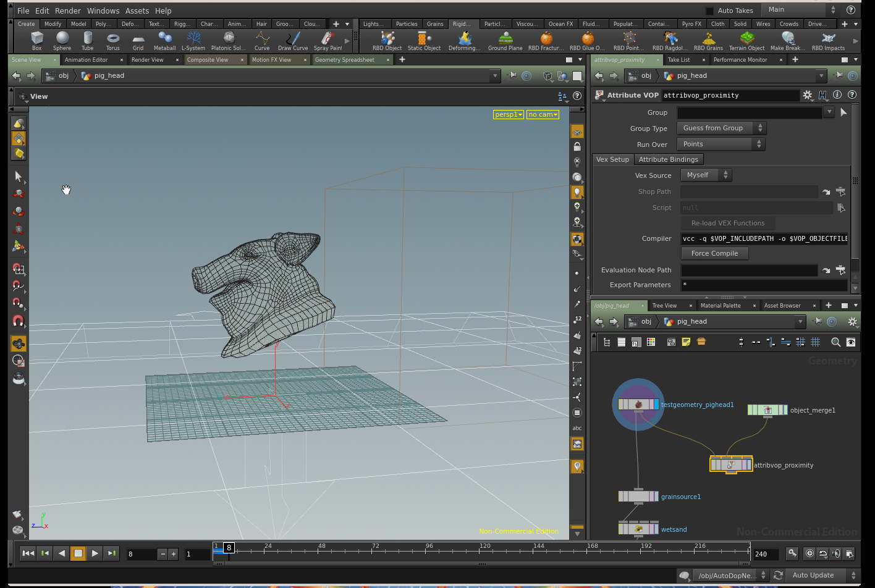This screenshot has width=875, height=588.
Task: Apply the Make Breakable tool
Action: [788, 41]
